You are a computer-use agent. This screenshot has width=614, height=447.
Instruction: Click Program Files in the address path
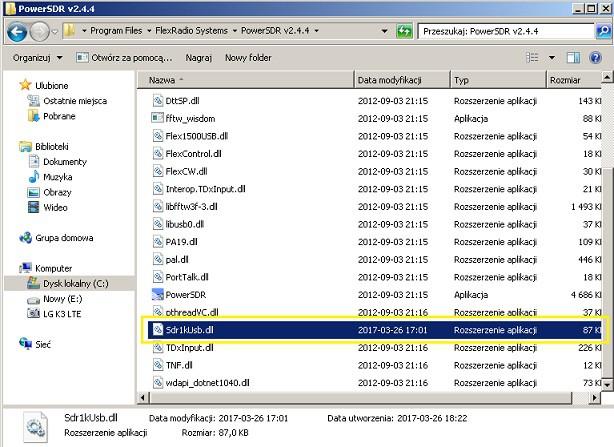[x=116, y=31]
